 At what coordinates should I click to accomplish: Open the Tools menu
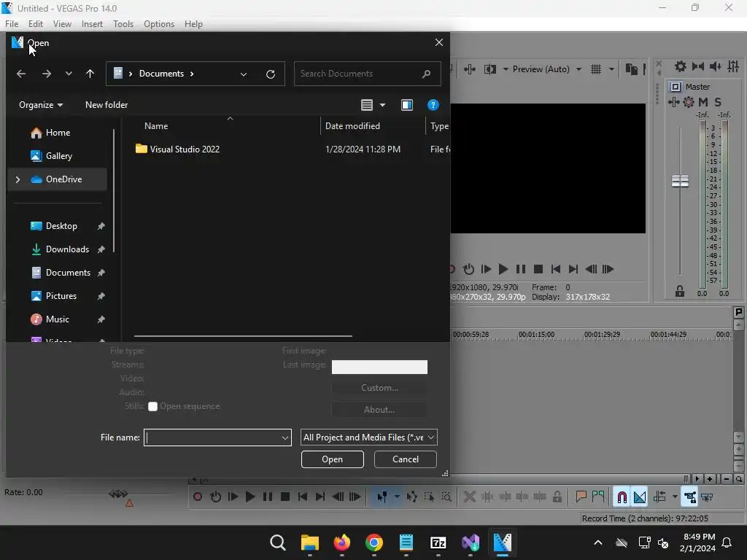click(x=123, y=24)
